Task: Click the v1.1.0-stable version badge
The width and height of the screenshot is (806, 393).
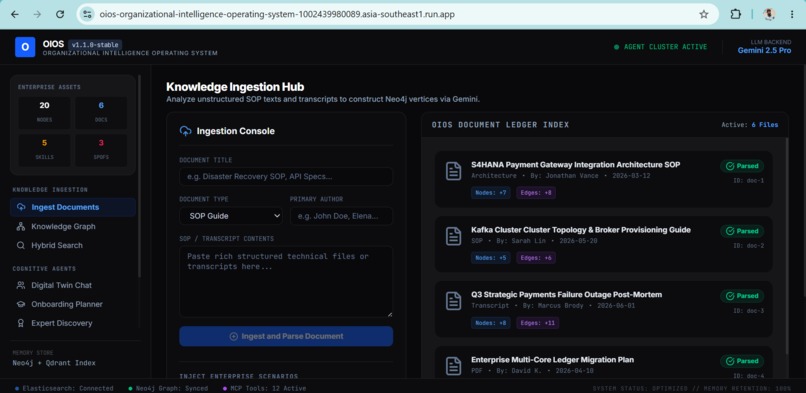Action: (95, 45)
